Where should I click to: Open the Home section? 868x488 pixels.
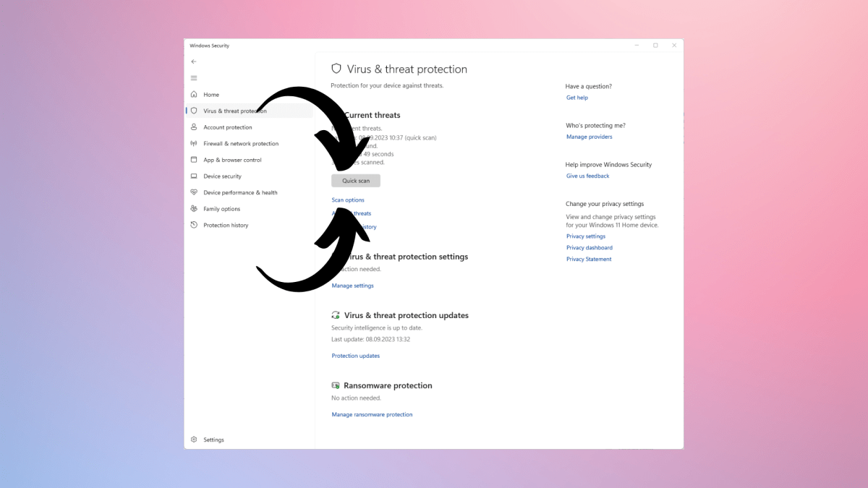click(211, 95)
